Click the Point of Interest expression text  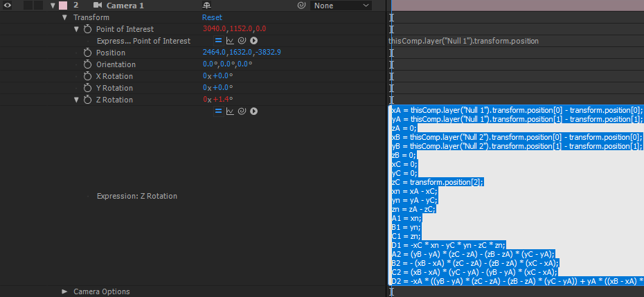pos(463,41)
